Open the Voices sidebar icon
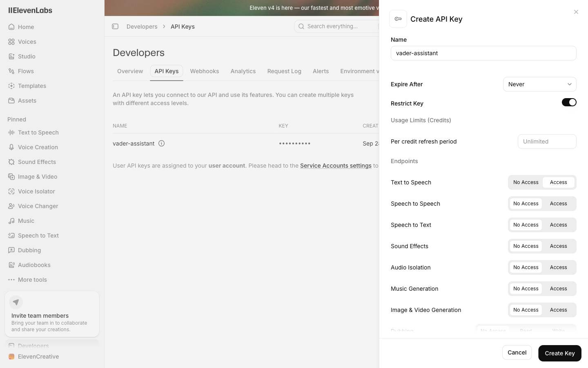Screen dimensions: 588x368 (x=11, y=42)
